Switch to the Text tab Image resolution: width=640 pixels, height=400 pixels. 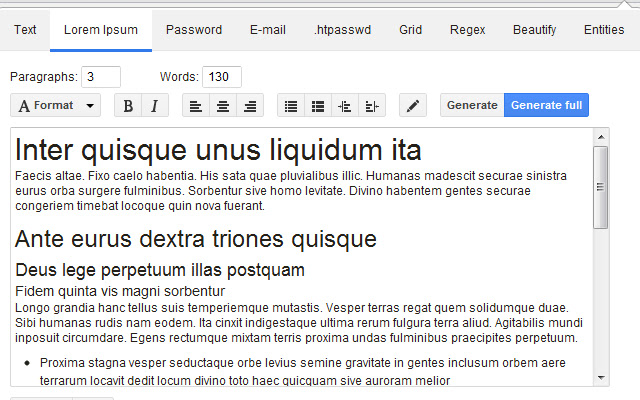coord(25,30)
